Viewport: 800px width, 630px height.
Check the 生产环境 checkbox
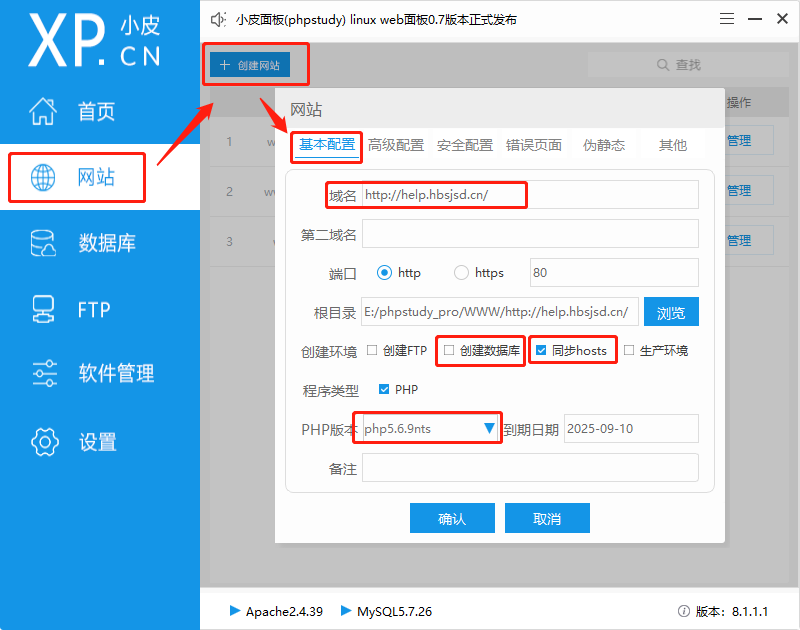click(x=629, y=350)
